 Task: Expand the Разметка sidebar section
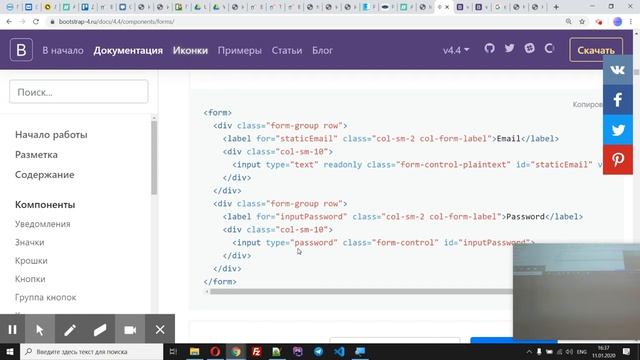click(x=36, y=154)
